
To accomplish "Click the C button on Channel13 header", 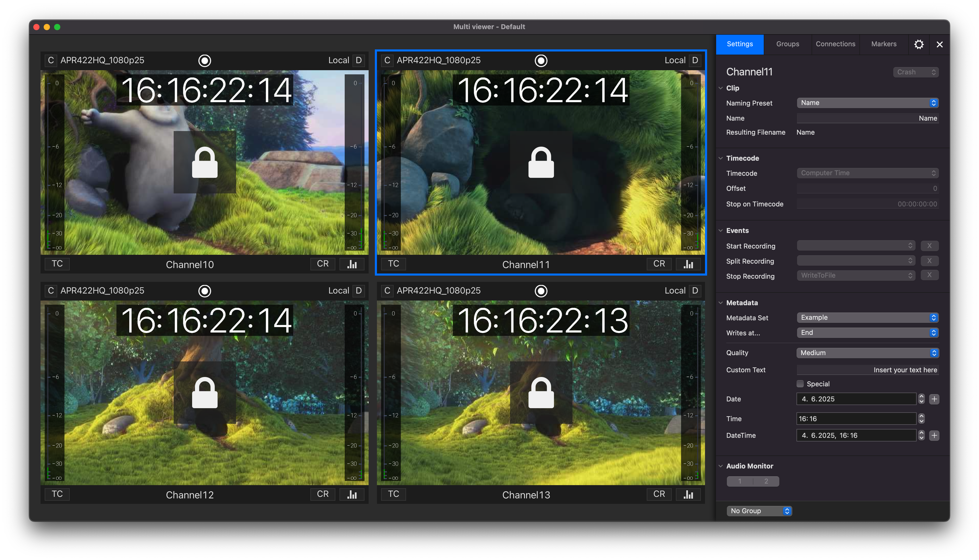I will pos(387,290).
